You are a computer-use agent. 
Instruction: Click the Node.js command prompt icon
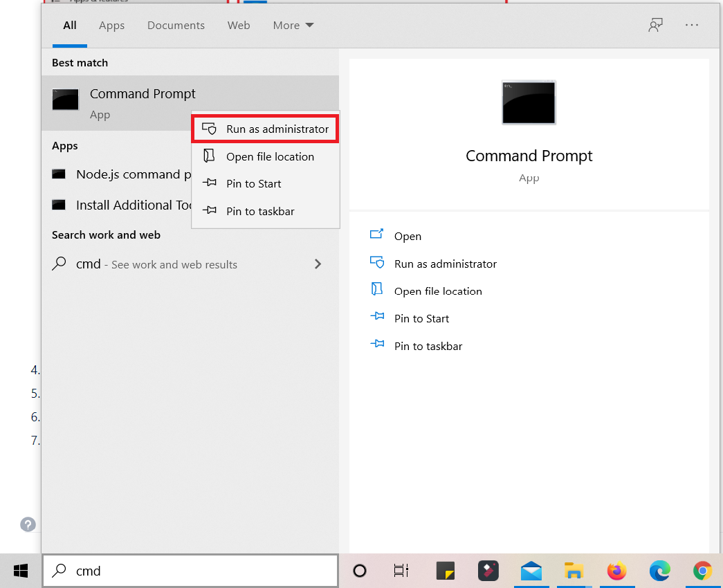tap(59, 174)
